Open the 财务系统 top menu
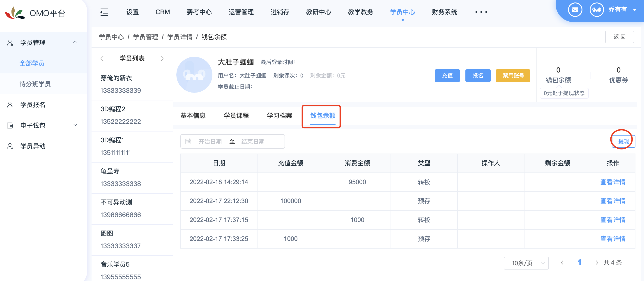The height and width of the screenshot is (281, 644). [444, 12]
